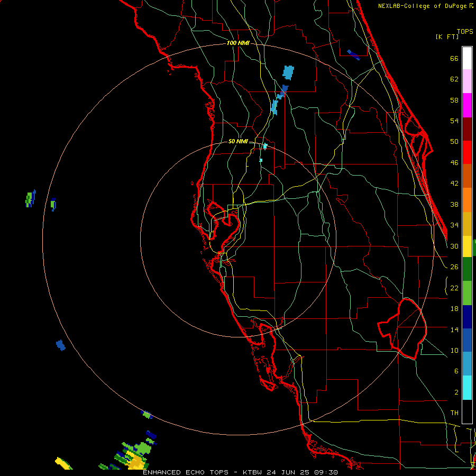Click the gold legend swatch

[467, 224]
